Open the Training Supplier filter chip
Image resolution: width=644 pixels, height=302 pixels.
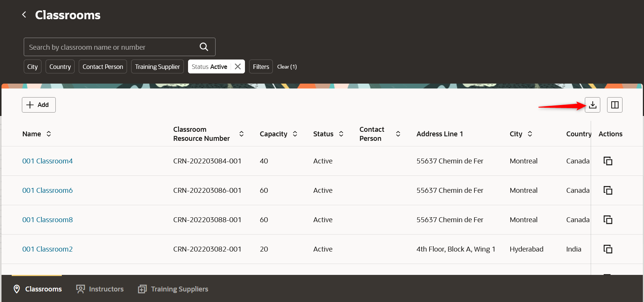(x=158, y=67)
